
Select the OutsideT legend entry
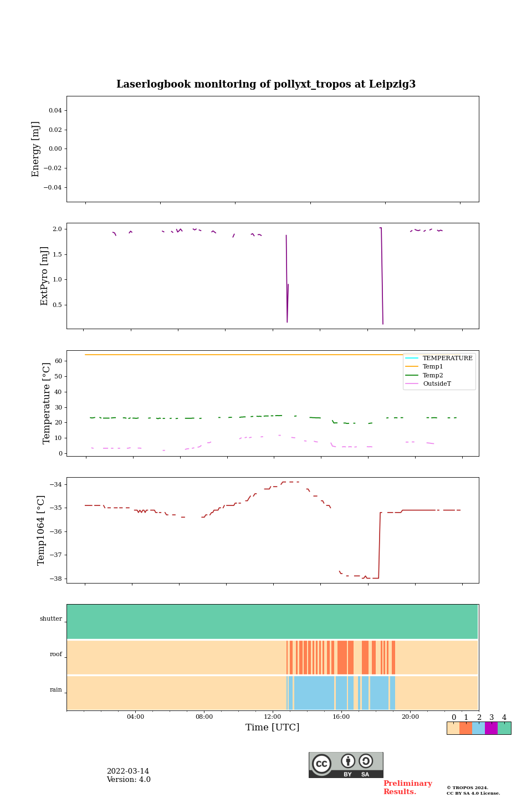[437, 384]
